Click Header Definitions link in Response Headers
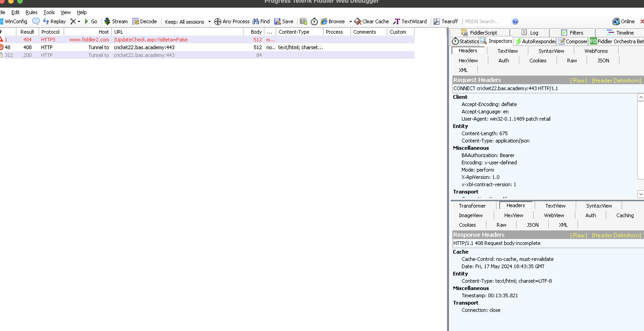Viewport: 644px width, 331px height. click(616, 235)
